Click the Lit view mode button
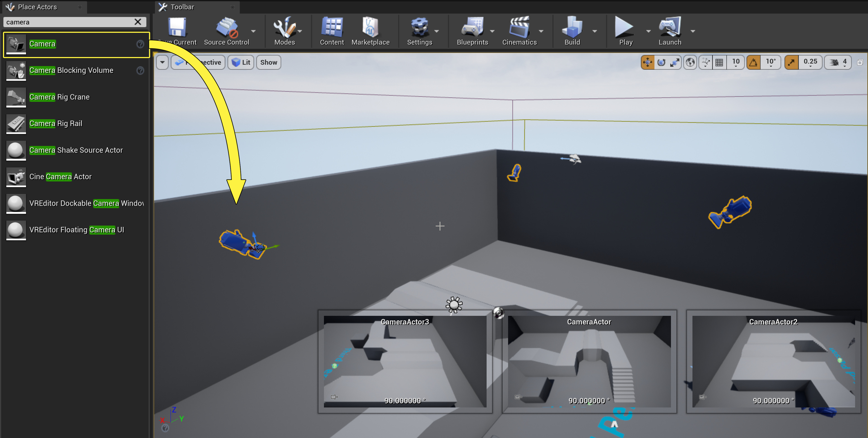Viewport: 868px width, 438px height. coord(241,62)
